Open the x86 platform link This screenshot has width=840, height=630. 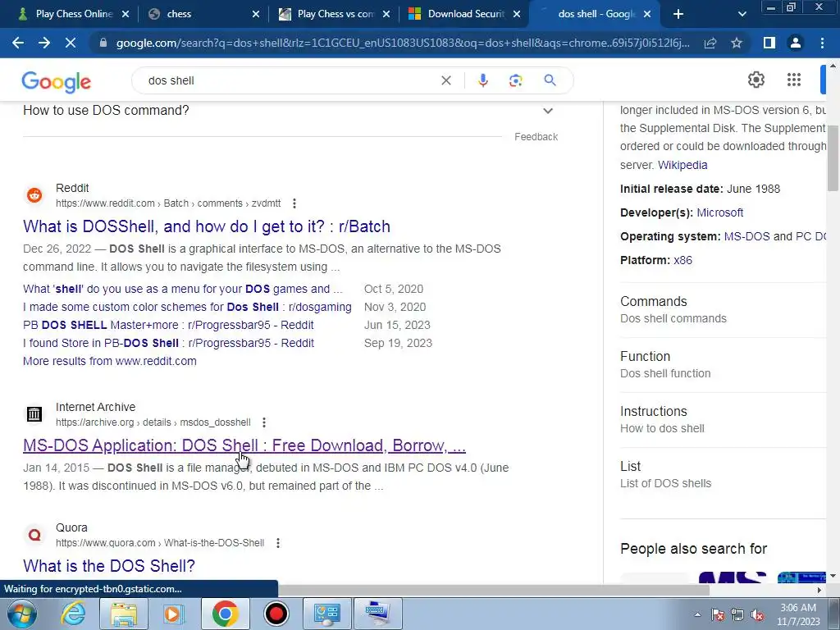(x=682, y=260)
